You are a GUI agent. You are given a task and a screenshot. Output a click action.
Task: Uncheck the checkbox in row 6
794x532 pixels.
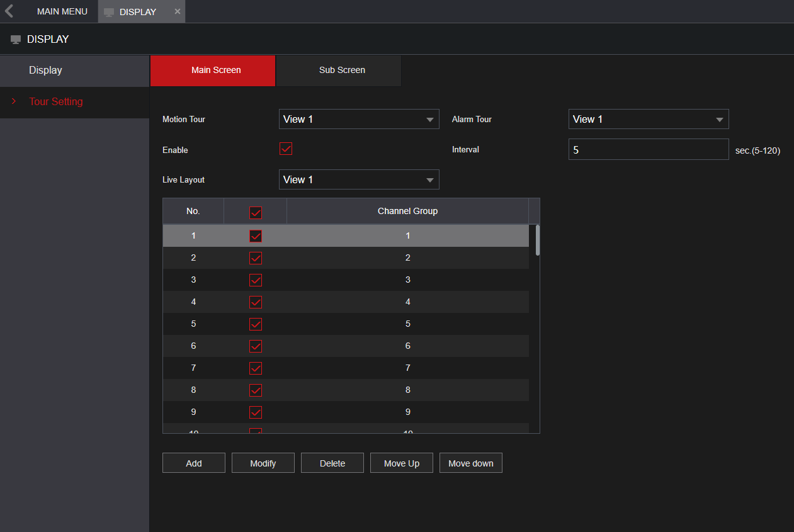point(256,346)
